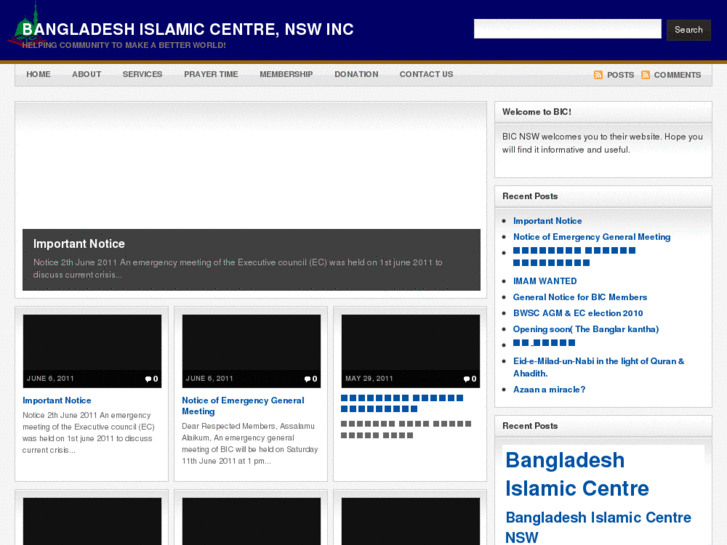
Task: Click the tagline Helping Community to Make a Better World
Action: pyautogui.click(x=124, y=45)
